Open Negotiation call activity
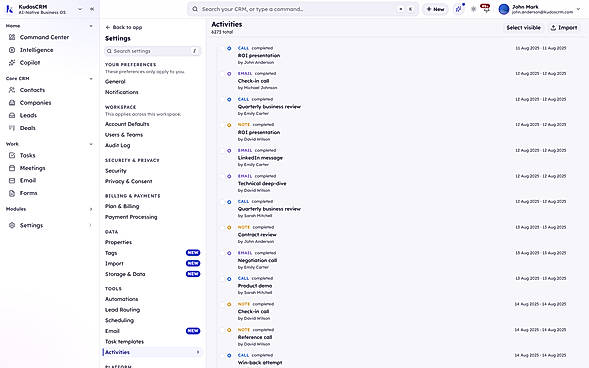Screen dimensions: 589x368 coord(257,260)
